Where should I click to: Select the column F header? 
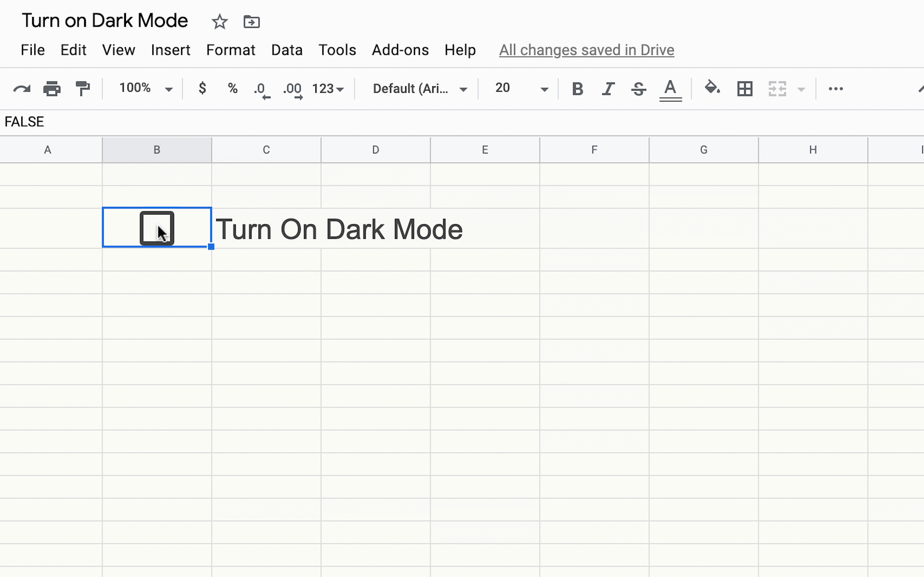(594, 150)
